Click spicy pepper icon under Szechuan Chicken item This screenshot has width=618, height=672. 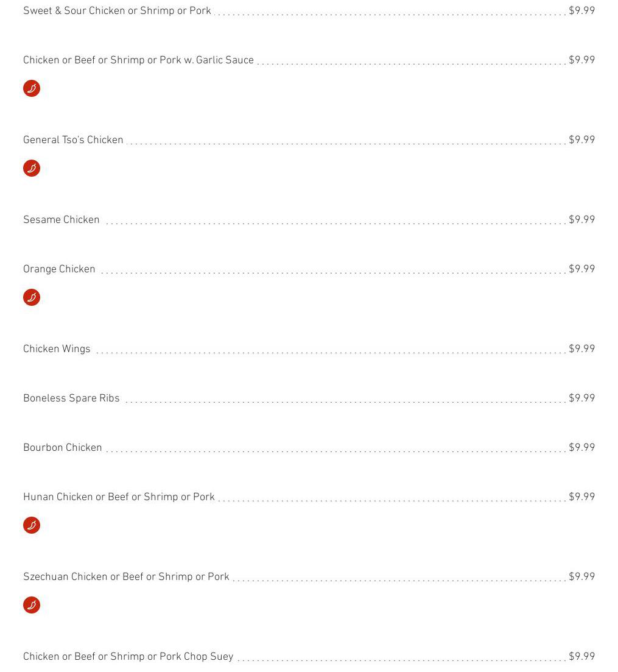coord(32,605)
